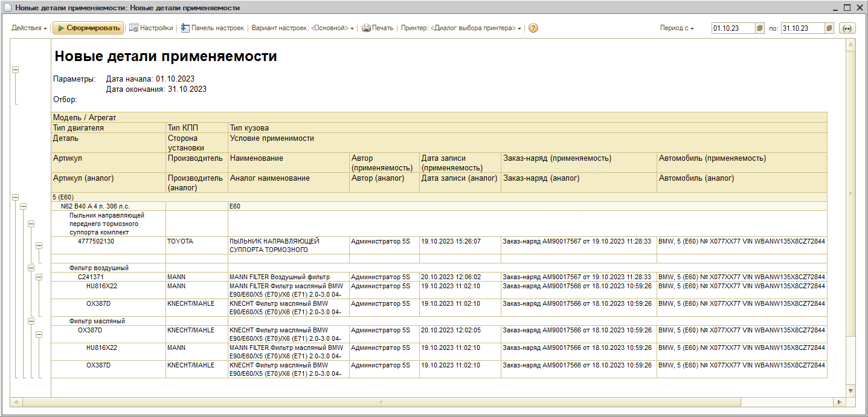The width and height of the screenshot is (868, 417).
Task: Click the Фильтр воздушный row label
Action: pyautogui.click(x=99, y=268)
